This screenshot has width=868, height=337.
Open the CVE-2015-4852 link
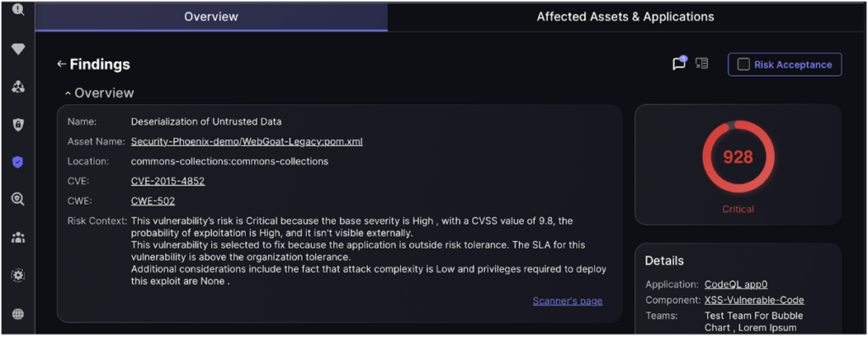click(168, 182)
